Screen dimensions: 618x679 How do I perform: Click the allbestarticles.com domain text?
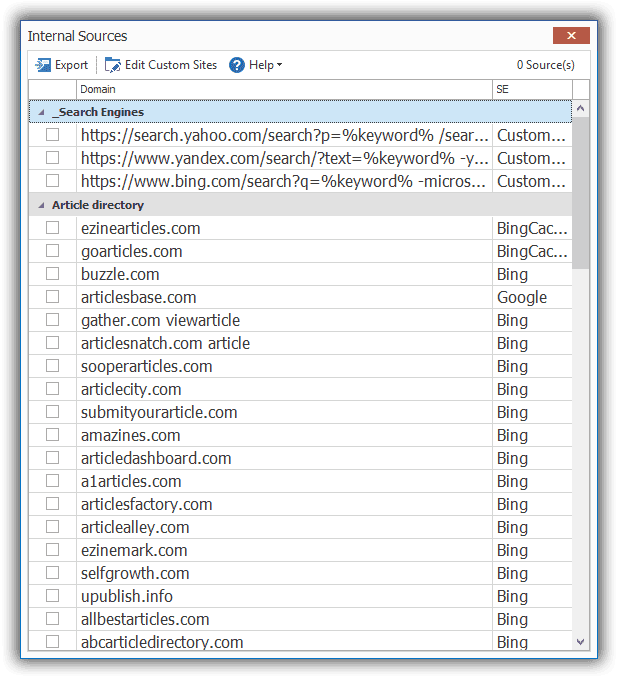pos(145,619)
